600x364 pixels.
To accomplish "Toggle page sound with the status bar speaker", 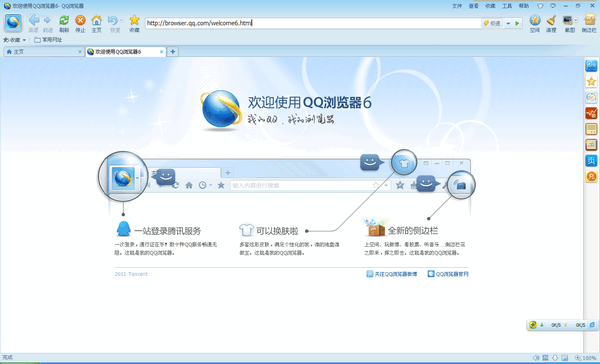I will (536, 358).
